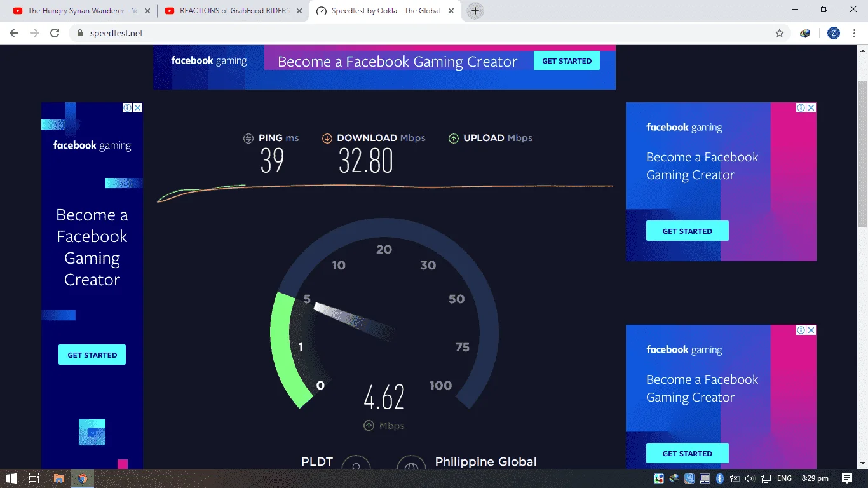This screenshot has width=868, height=488.
Task: Bookmark this page with the star
Action: 780,33
